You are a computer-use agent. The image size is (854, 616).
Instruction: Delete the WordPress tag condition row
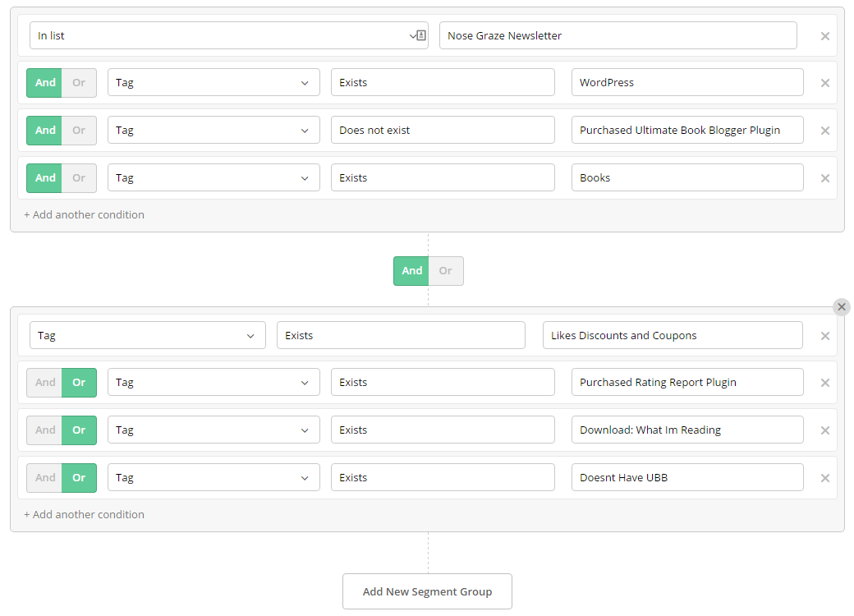825,83
